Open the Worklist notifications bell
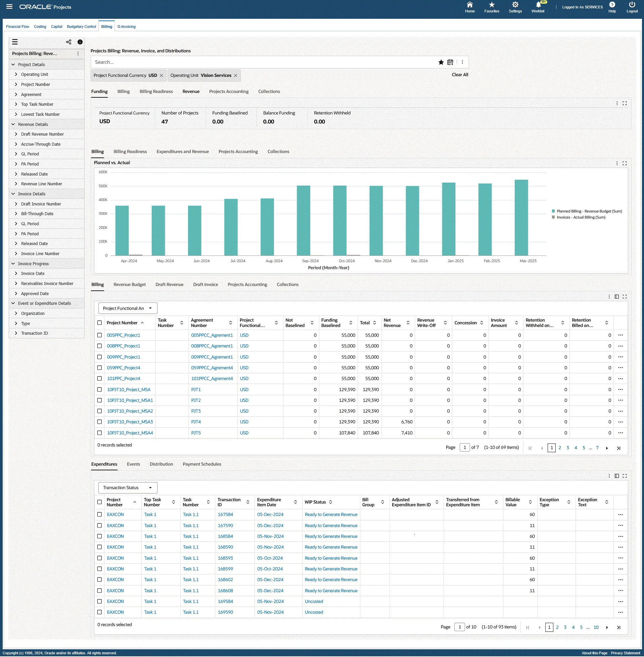 point(538,5)
